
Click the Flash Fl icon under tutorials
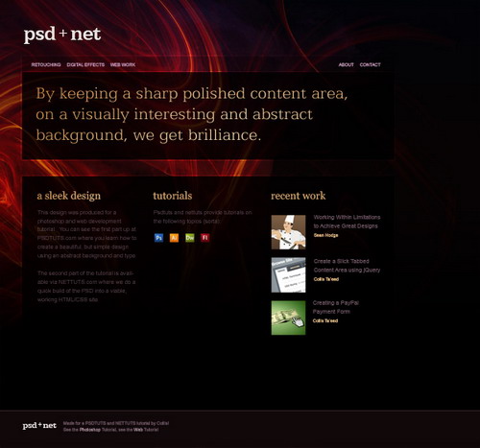click(x=205, y=238)
